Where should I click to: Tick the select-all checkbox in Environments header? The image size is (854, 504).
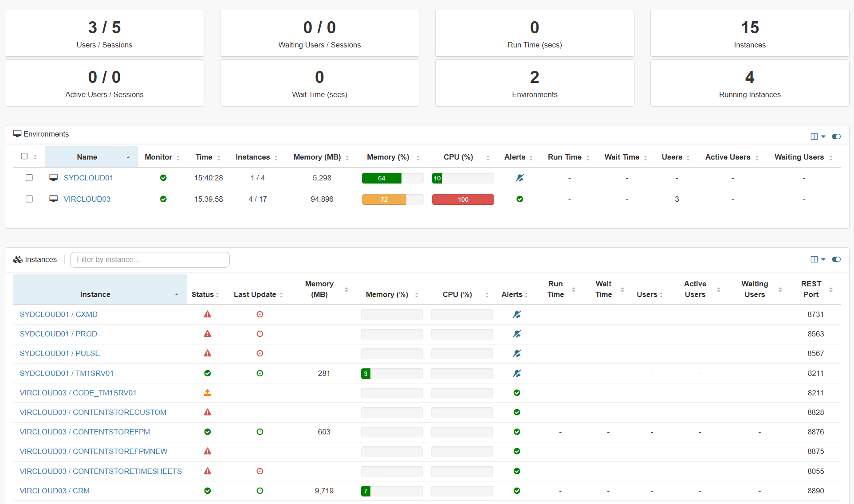click(x=24, y=156)
